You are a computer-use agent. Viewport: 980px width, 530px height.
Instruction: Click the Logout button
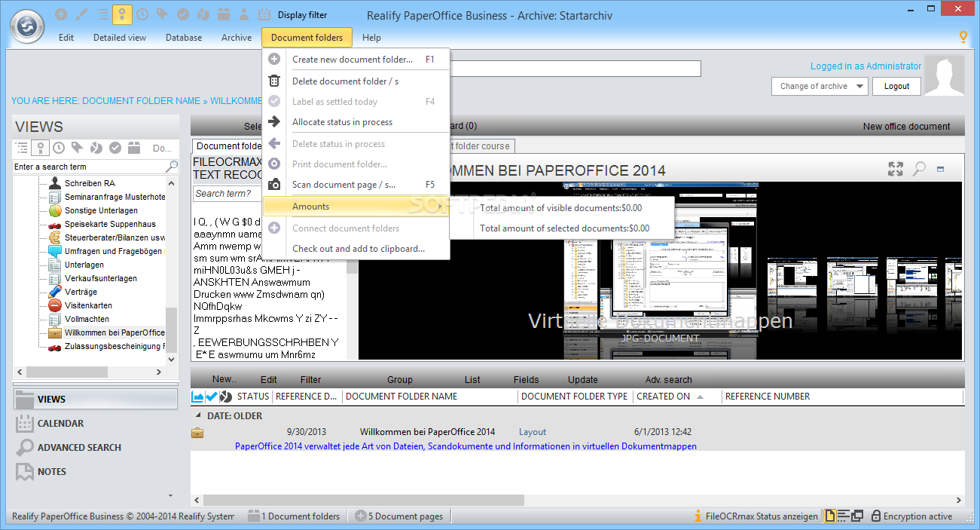click(x=896, y=87)
